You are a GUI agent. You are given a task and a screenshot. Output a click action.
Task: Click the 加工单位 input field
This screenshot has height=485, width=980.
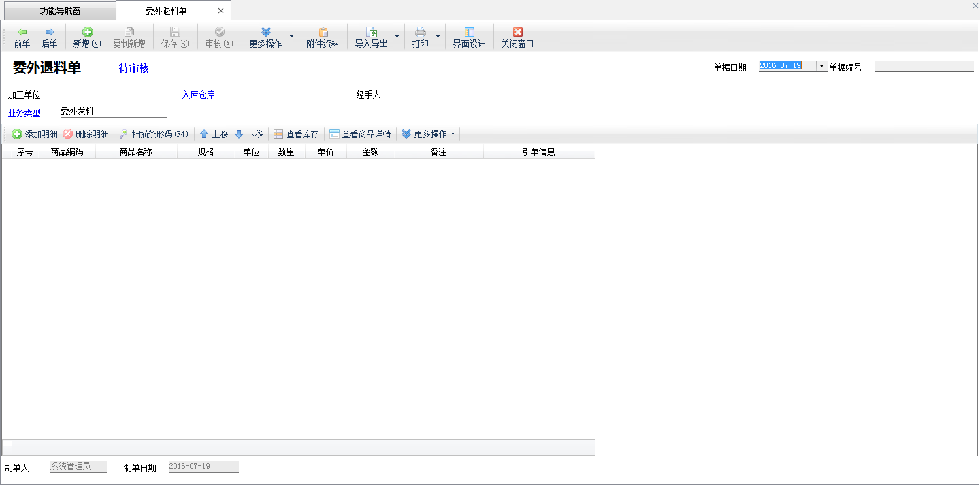(x=113, y=94)
